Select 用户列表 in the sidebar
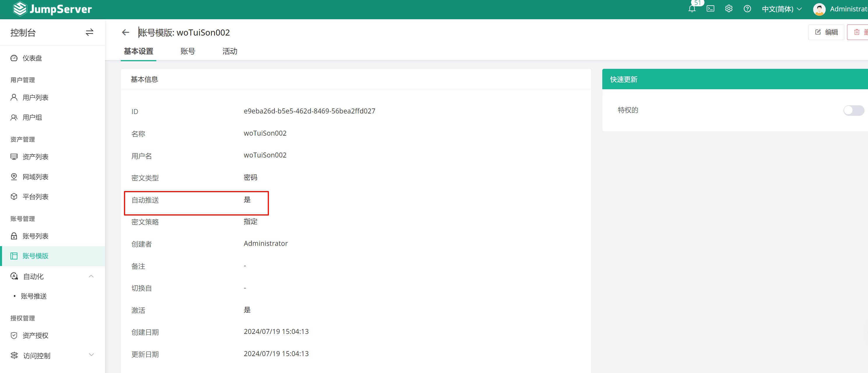 click(x=35, y=98)
